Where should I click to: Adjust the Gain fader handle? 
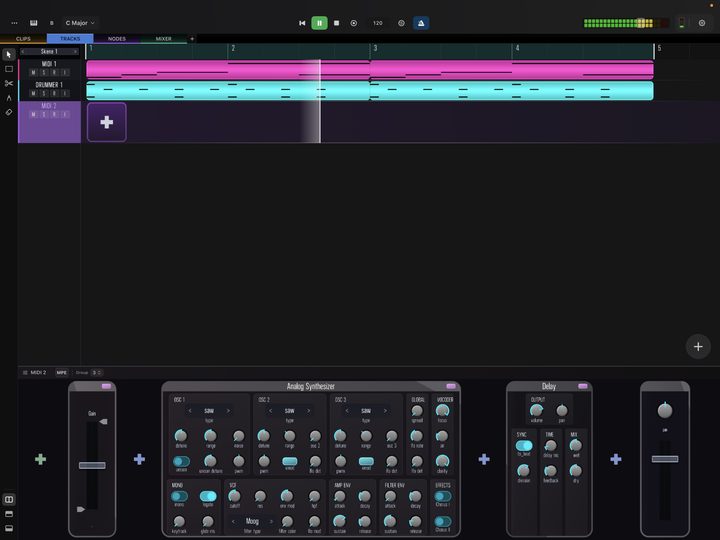pos(92,465)
